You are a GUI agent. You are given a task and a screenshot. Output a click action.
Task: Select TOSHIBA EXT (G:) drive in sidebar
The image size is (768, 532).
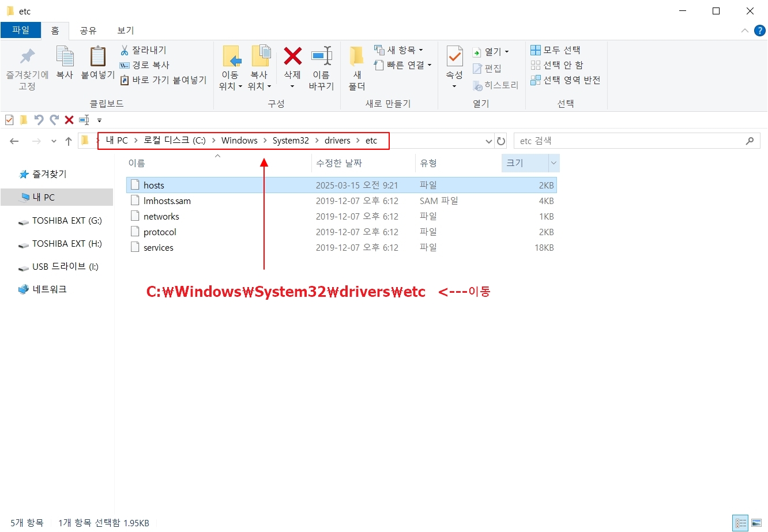[66, 221]
